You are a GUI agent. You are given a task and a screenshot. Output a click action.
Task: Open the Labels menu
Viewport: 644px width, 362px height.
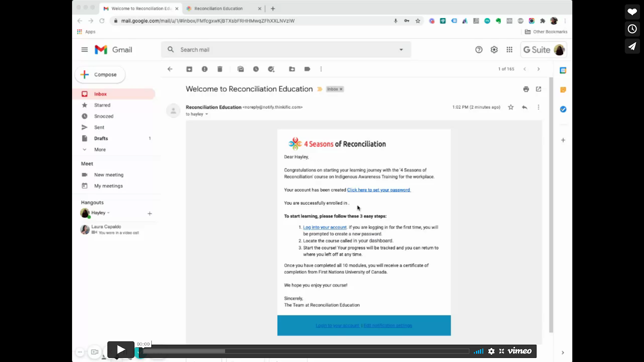[307, 69]
